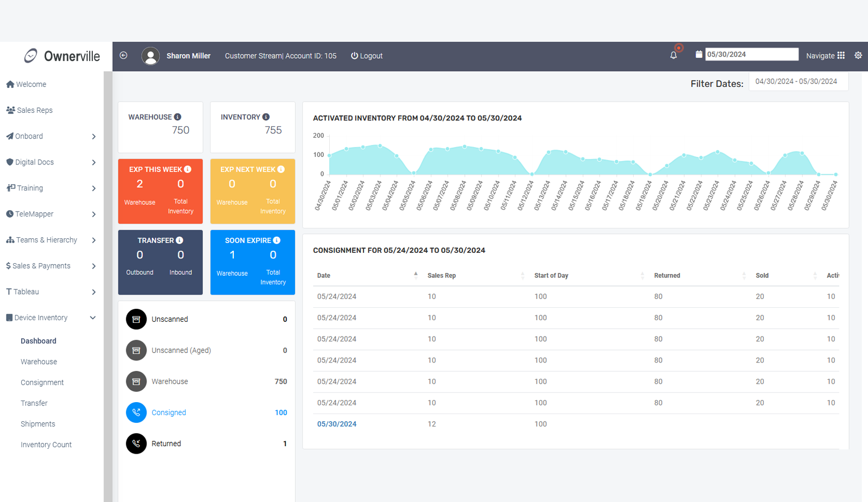This screenshot has width=868, height=502.
Task: Click the Transfer info icon
Action: (x=180, y=240)
